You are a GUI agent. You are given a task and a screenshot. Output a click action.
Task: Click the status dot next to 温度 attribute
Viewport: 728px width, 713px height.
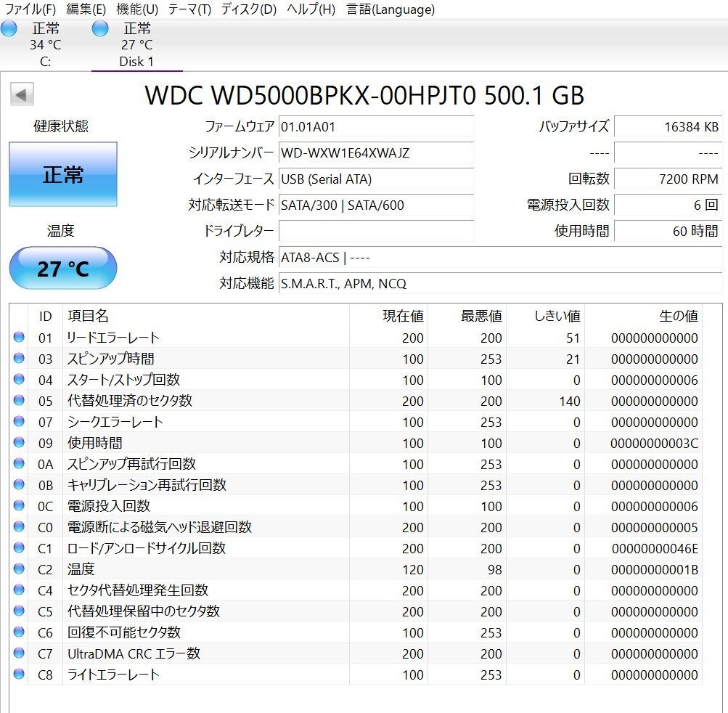[x=20, y=569]
